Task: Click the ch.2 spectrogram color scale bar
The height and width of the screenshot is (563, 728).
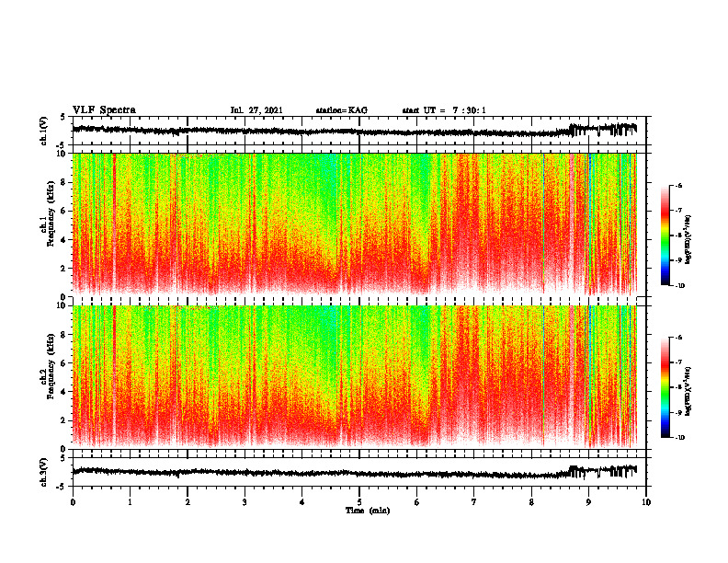Action: [665, 387]
